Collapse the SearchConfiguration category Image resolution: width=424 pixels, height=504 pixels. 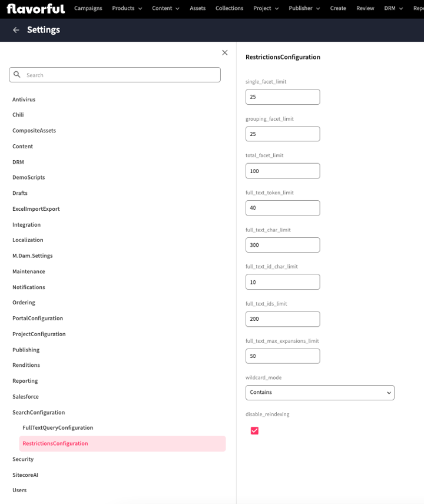[39, 412]
